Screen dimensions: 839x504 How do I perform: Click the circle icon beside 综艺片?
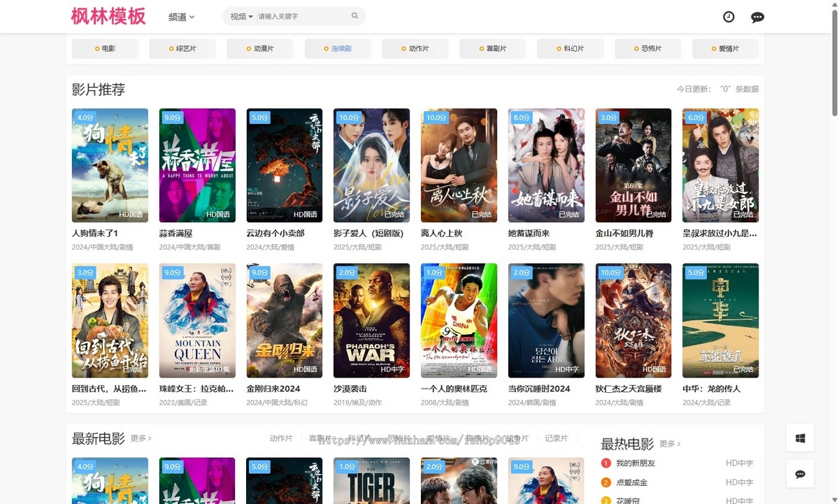pos(171,49)
